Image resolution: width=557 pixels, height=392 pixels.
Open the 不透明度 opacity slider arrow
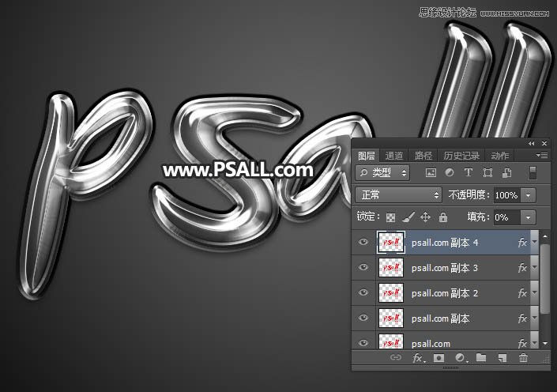tap(529, 195)
